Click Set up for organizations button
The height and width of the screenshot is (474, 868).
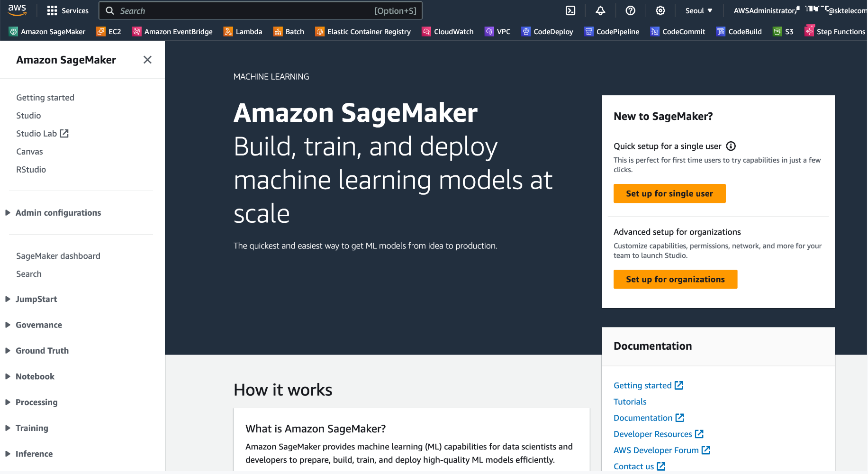tap(675, 279)
